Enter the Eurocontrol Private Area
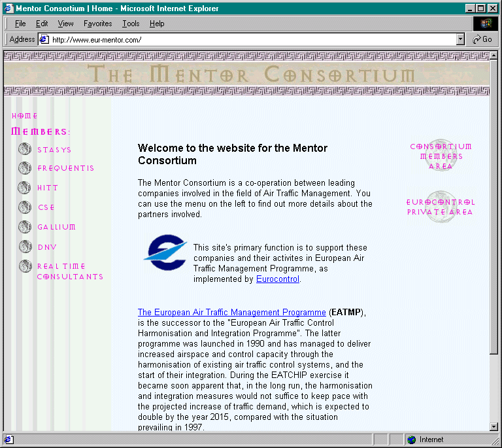 [440, 207]
